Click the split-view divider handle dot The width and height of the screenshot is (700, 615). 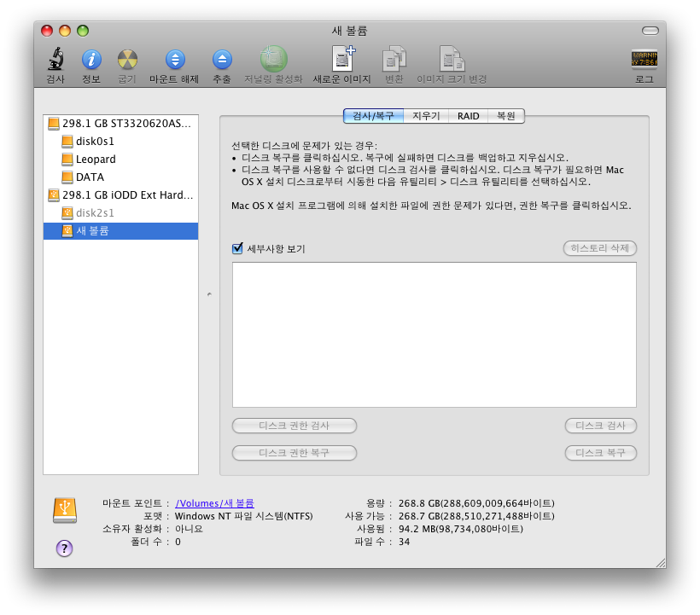click(x=209, y=294)
